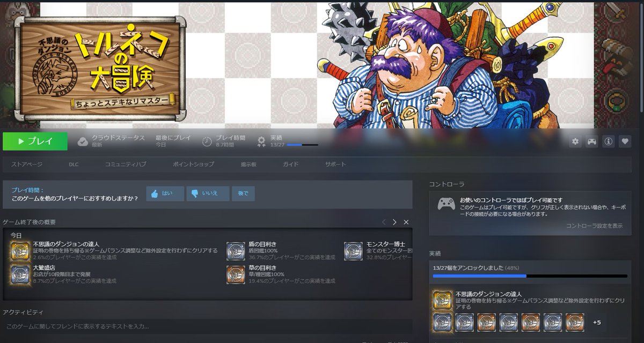Click the アクティビティ heading
Viewport: 644px width, 343px height.
click(23, 312)
